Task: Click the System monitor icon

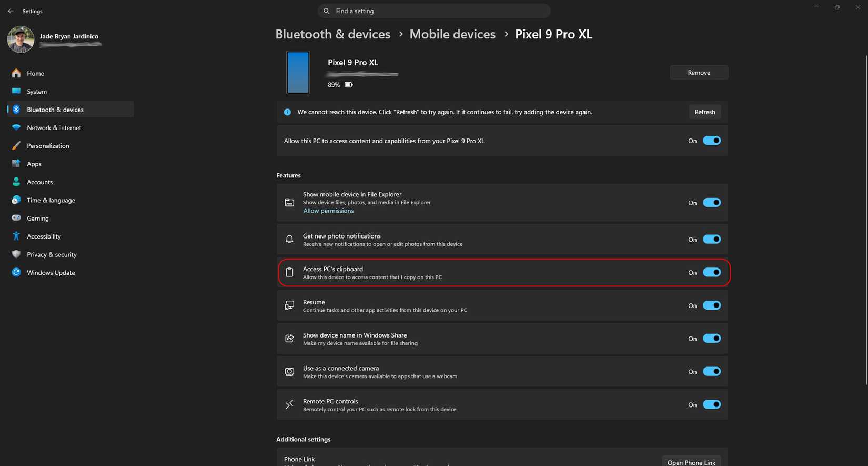Action: click(x=16, y=91)
